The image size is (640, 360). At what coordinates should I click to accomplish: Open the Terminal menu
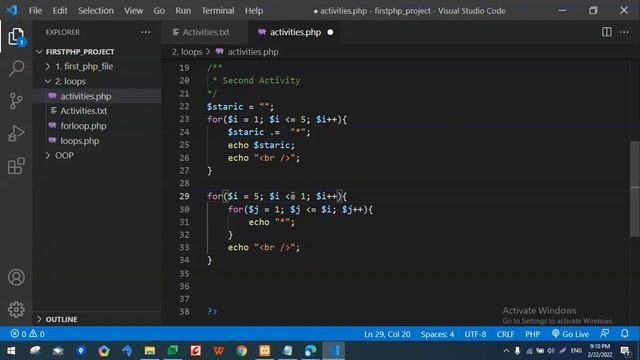pos(218,11)
